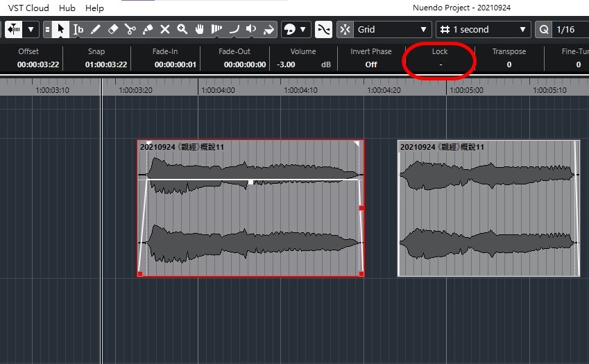Toggle Auto-Scroll button
Viewport: 589px width, 364px height.
pyautogui.click(x=13, y=29)
